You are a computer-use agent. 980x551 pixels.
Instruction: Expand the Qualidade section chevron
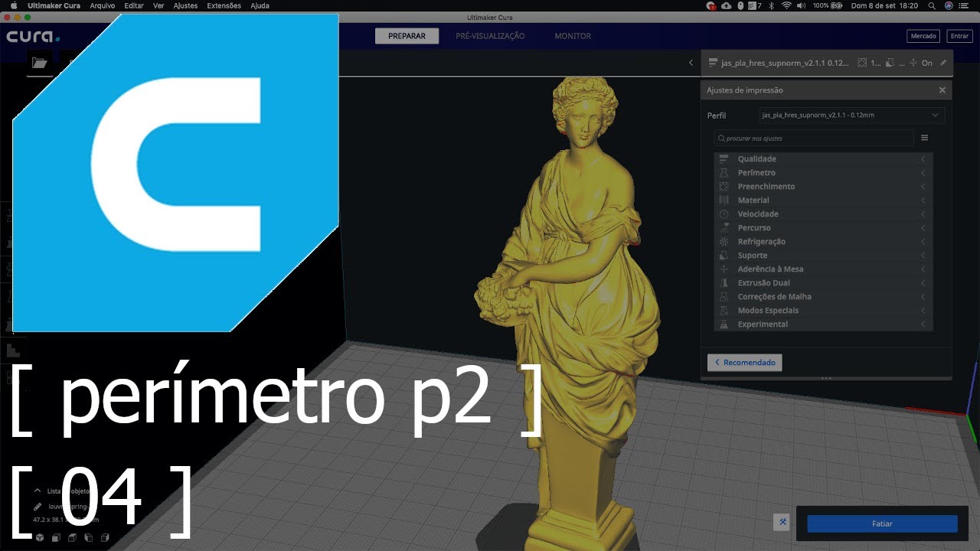(x=923, y=159)
